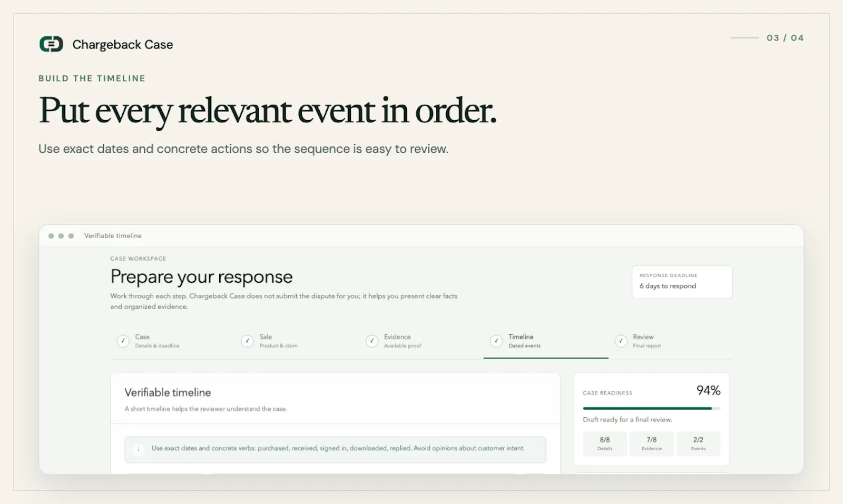Click the '6 days to respond' text
The image size is (843, 504).
tap(668, 286)
